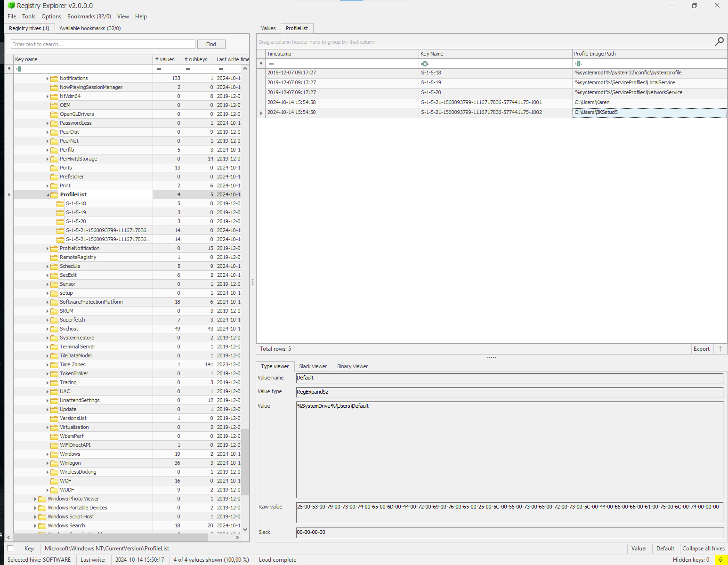This screenshot has width=728, height=565.
Task: Open the View menu
Action: [x=123, y=16]
